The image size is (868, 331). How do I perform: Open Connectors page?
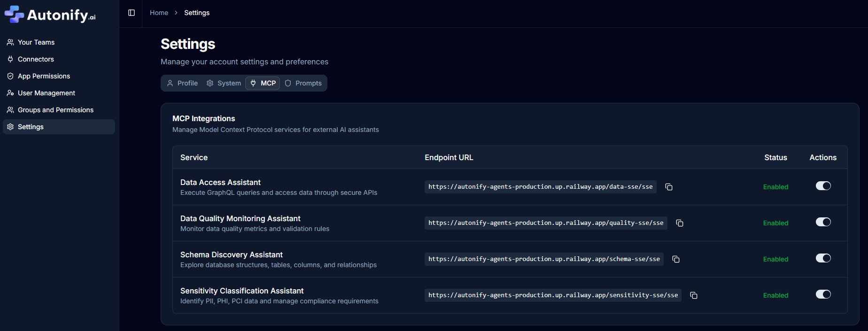[x=59, y=59]
